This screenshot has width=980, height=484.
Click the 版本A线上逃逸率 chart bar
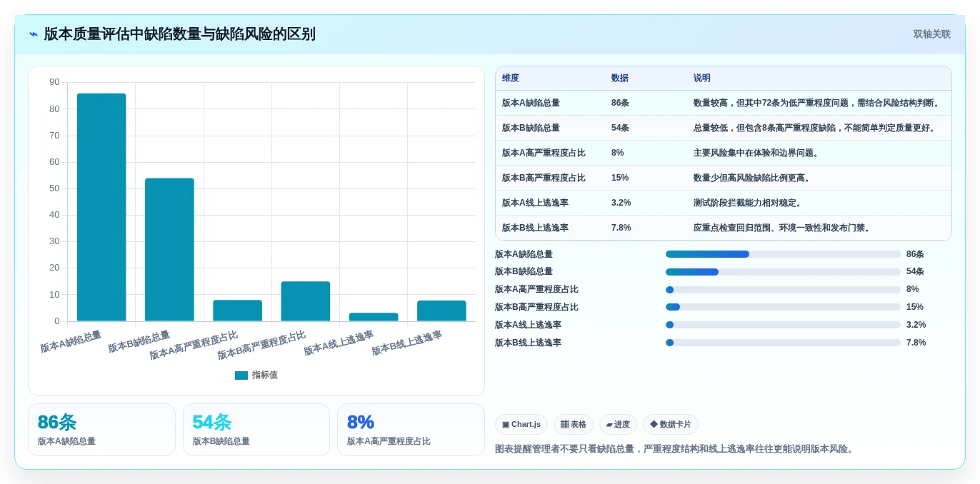(374, 317)
